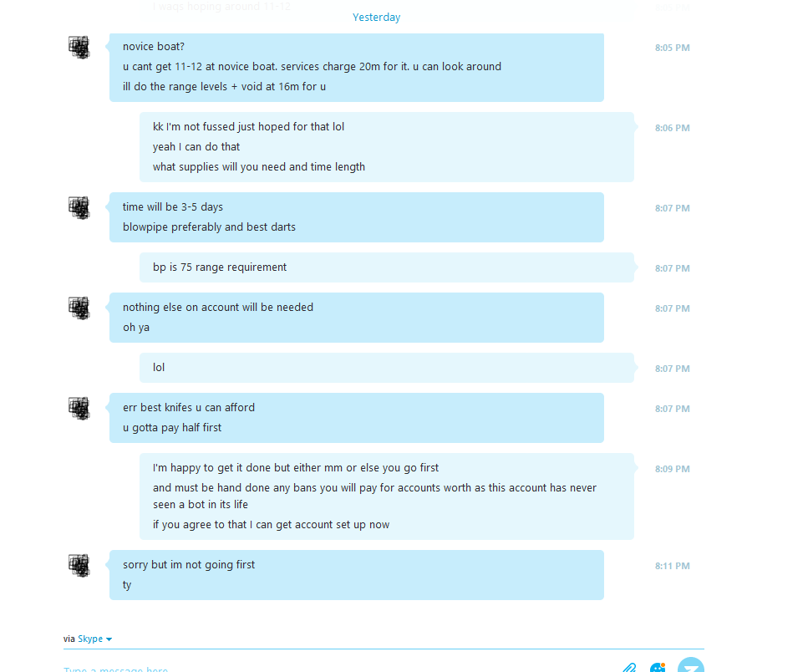Click avatar beside 'sorry but im not going first'
Image resolution: width=808 pixels, height=672 pixels.
(x=79, y=565)
